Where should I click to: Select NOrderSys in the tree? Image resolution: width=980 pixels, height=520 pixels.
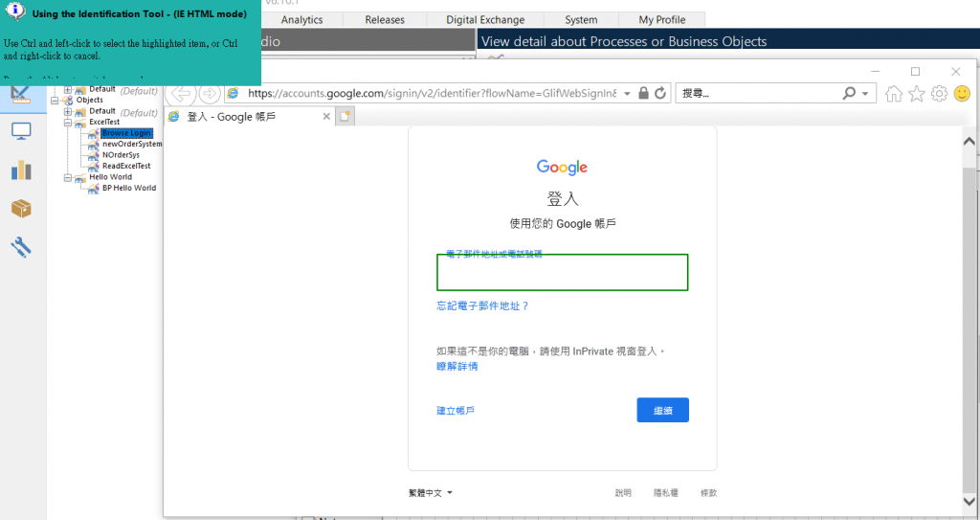121,155
